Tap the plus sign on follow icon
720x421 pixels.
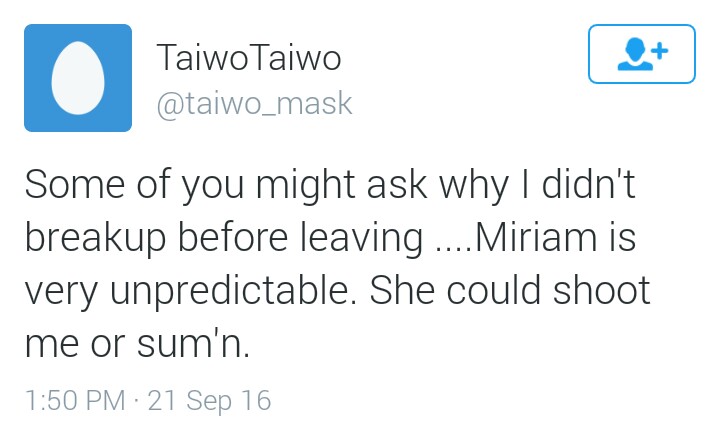659,51
